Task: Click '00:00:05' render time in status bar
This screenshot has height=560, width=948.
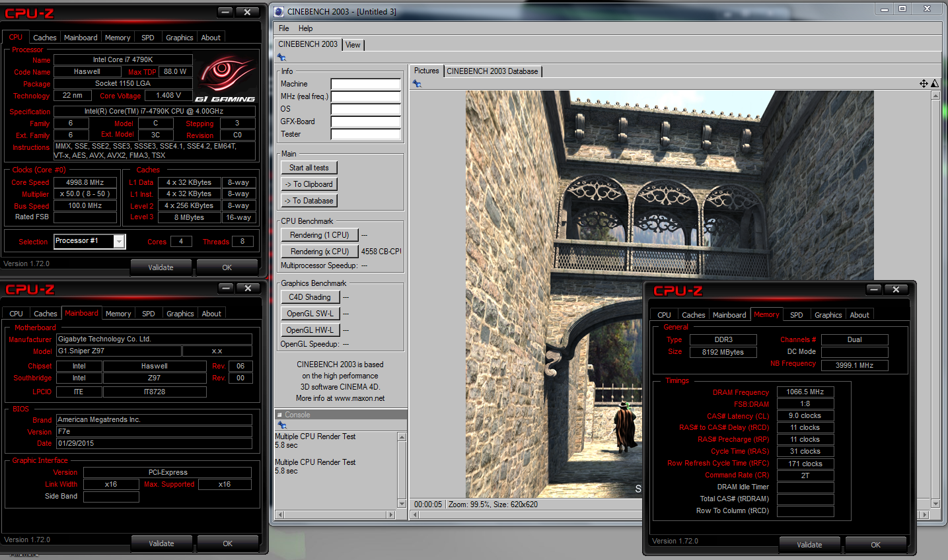Action: coord(428,505)
